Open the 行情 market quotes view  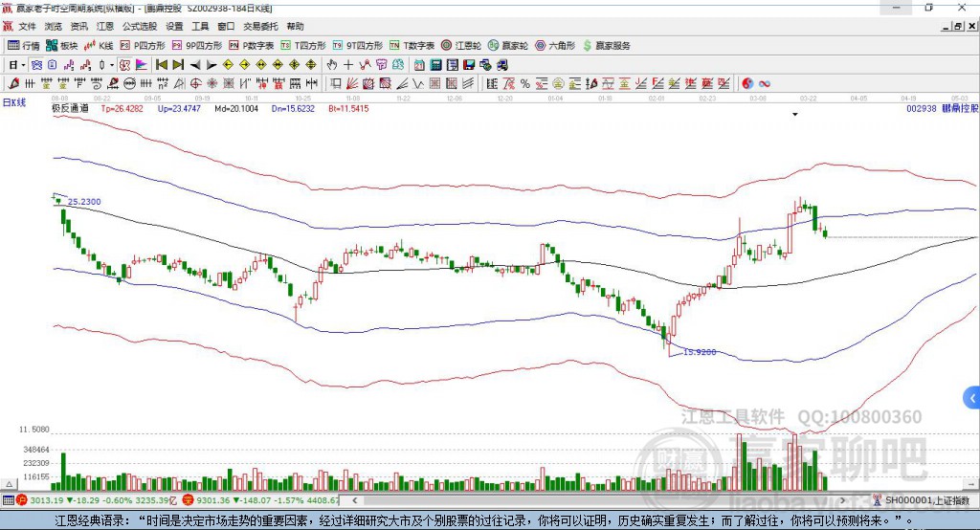click(23, 46)
